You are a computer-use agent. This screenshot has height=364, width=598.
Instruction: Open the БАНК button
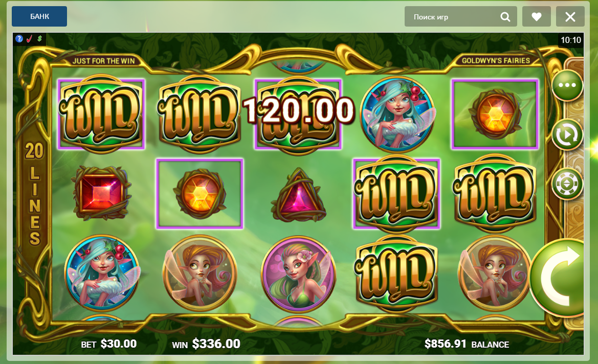(x=39, y=16)
